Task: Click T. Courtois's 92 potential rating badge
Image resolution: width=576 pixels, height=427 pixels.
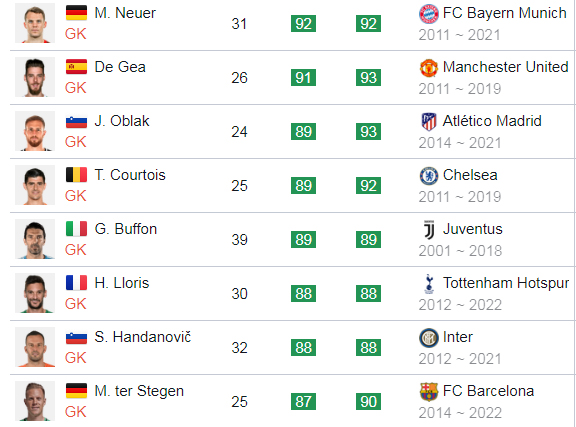Action: click(368, 186)
